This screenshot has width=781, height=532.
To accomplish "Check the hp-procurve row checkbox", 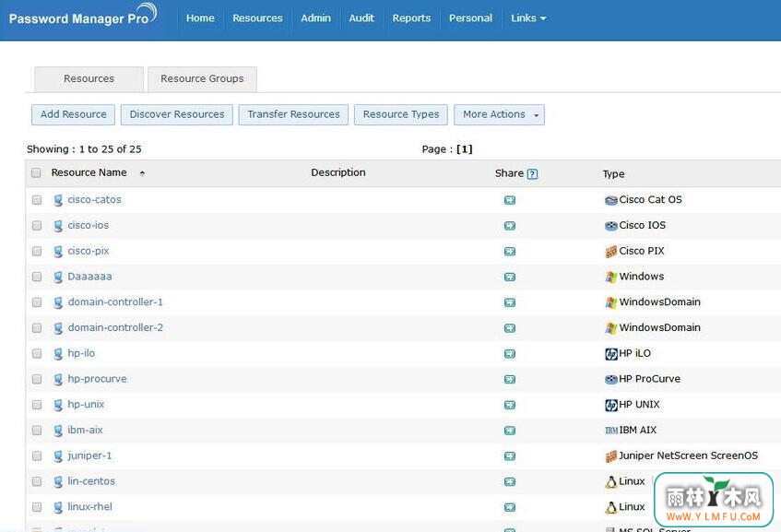I will 37,379.
